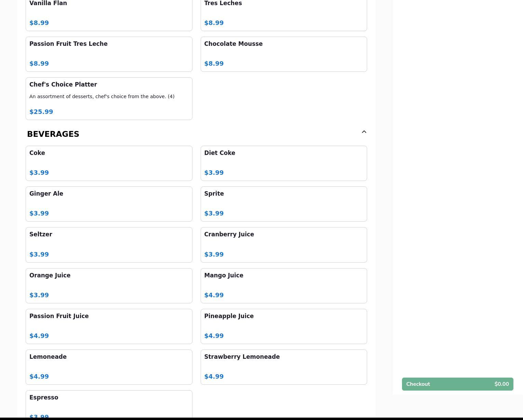This screenshot has width=523, height=420.
Task: Add Orange Juice to the order
Action: [109, 286]
